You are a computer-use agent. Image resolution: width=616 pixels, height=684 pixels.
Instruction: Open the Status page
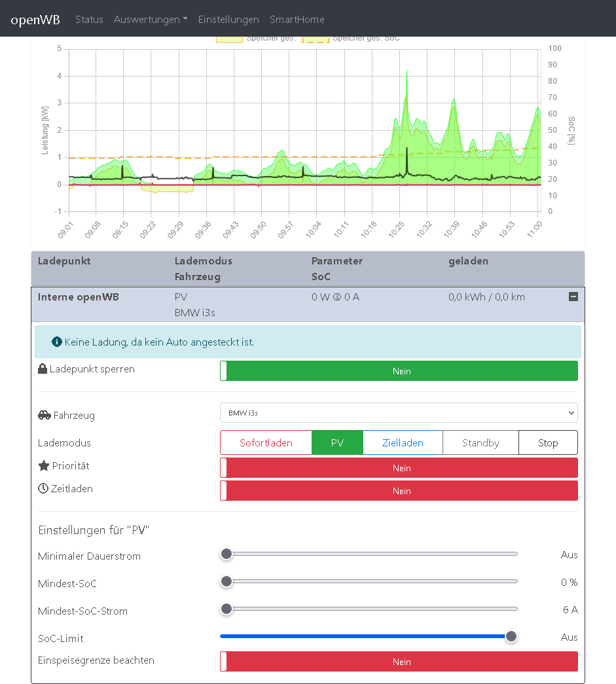tap(89, 20)
